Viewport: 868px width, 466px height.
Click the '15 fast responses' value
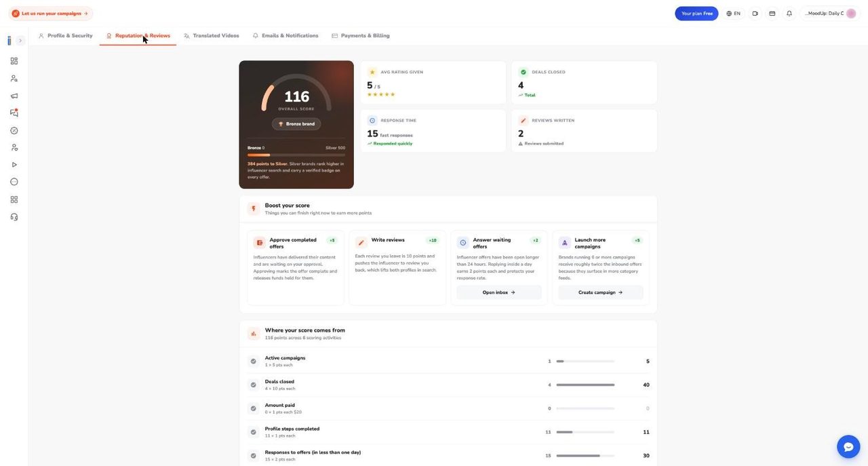(x=390, y=134)
